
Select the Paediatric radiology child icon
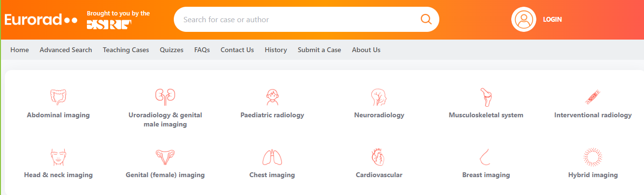tap(272, 97)
